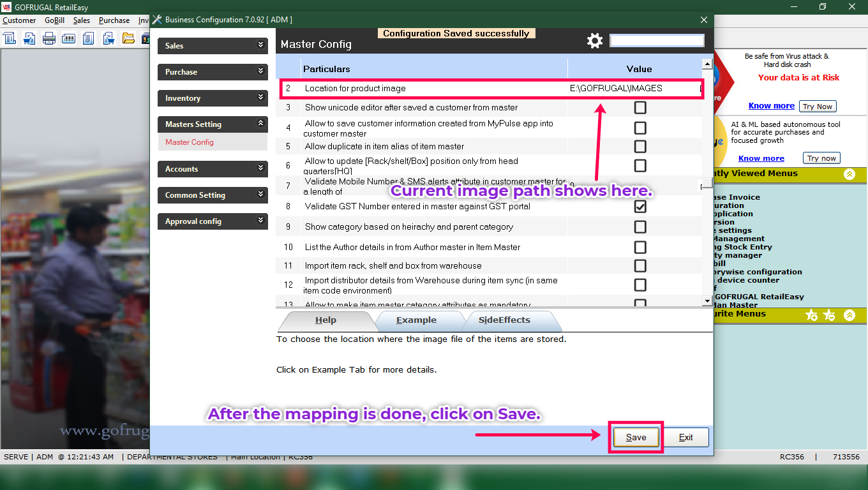Expand the Inventory configuration section

[x=213, y=98]
